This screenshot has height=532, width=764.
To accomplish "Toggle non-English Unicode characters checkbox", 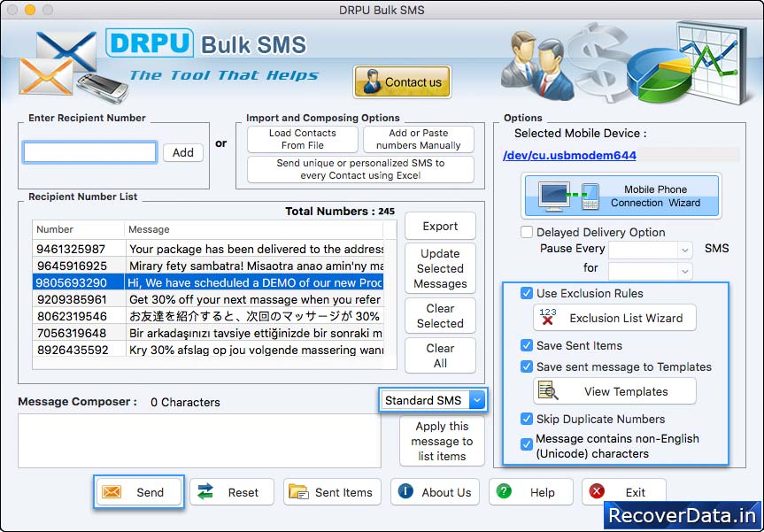I will [x=527, y=444].
